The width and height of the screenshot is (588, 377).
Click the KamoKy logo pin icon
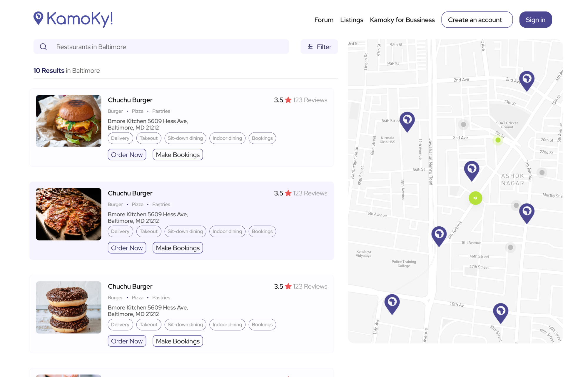(39, 18)
